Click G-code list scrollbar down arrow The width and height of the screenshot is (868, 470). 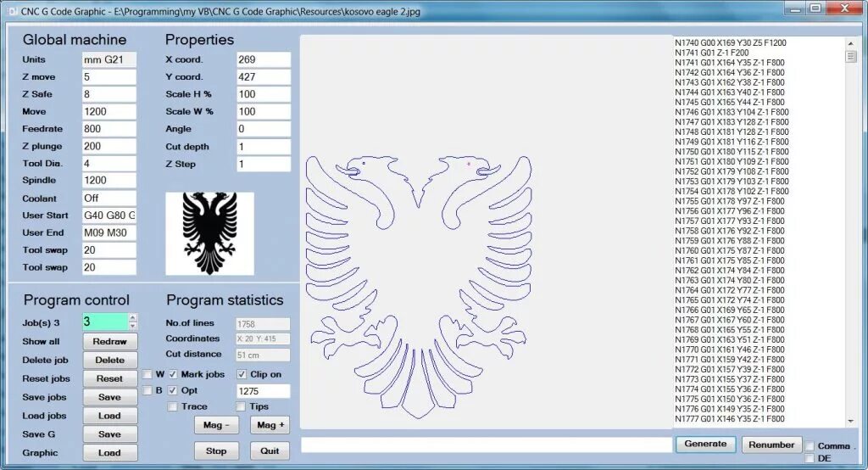point(851,422)
